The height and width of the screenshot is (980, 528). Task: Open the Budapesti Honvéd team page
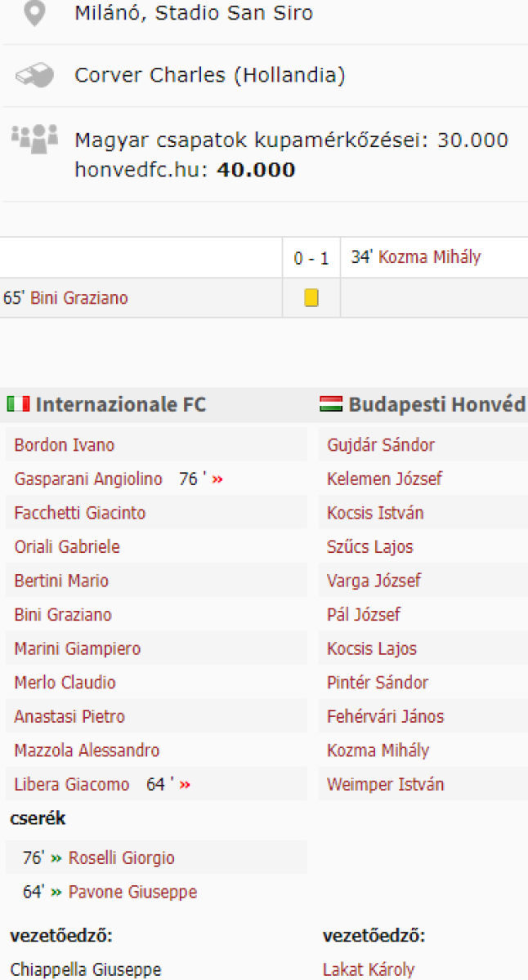(436, 405)
